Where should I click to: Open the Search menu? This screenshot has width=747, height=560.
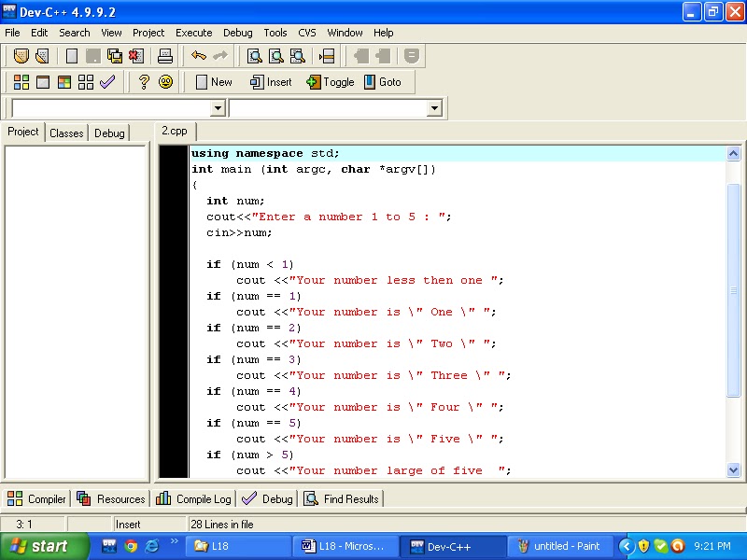tap(75, 33)
